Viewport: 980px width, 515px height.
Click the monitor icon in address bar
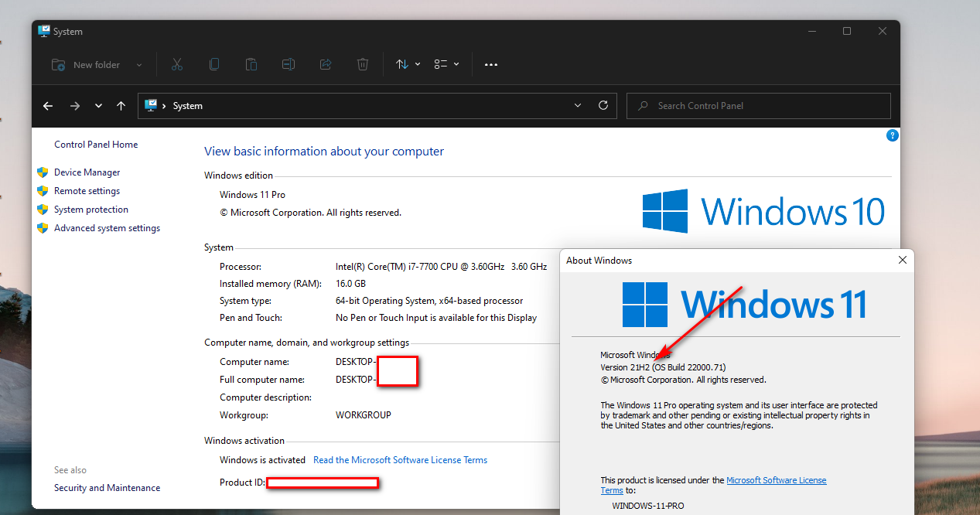coord(151,105)
